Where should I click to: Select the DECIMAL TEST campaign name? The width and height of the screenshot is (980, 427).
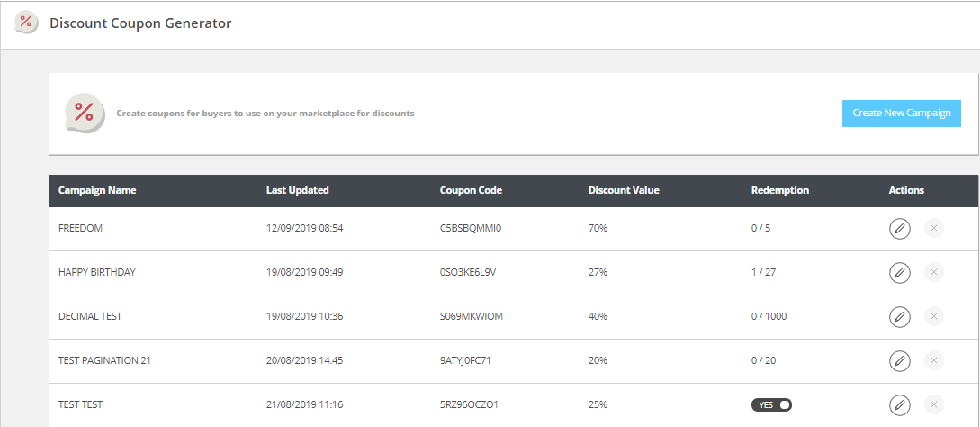coord(90,317)
